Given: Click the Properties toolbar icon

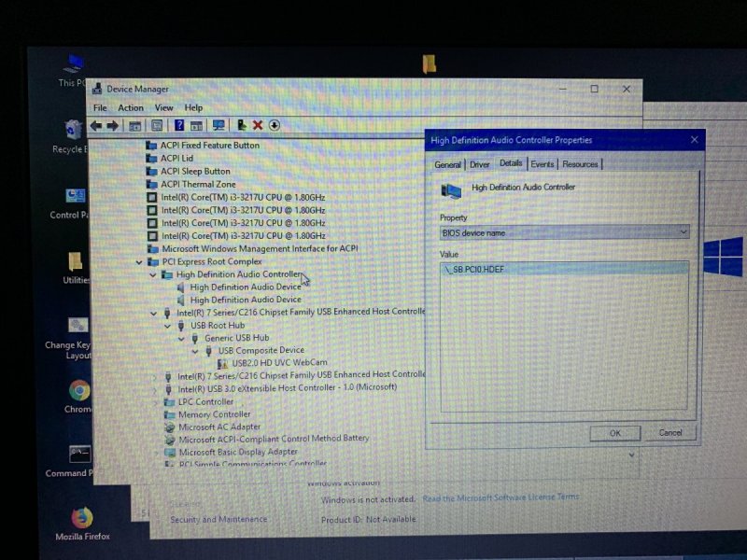Looking at the screenshot, I should [157, 126].
